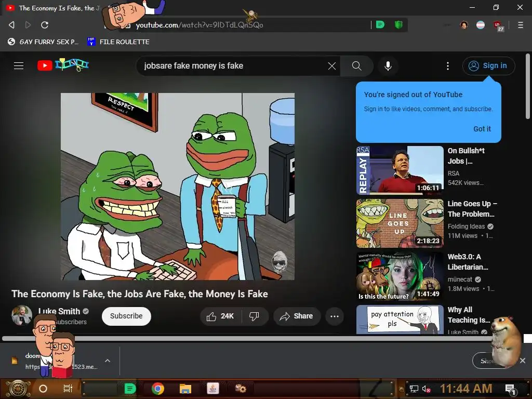Toggle the muted volume icon in tray
This screenshot has height=399, width=532.
tap(426, 389)
